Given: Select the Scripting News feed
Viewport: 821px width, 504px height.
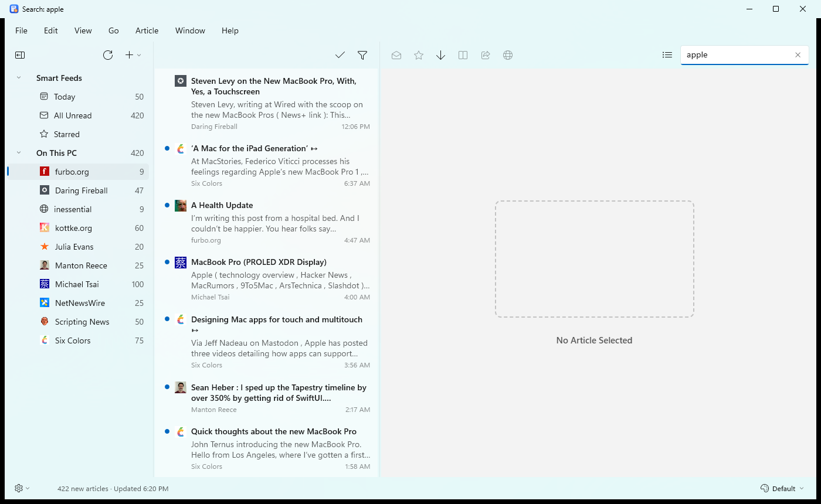Looking at the screenshot, I should point(78,322).
